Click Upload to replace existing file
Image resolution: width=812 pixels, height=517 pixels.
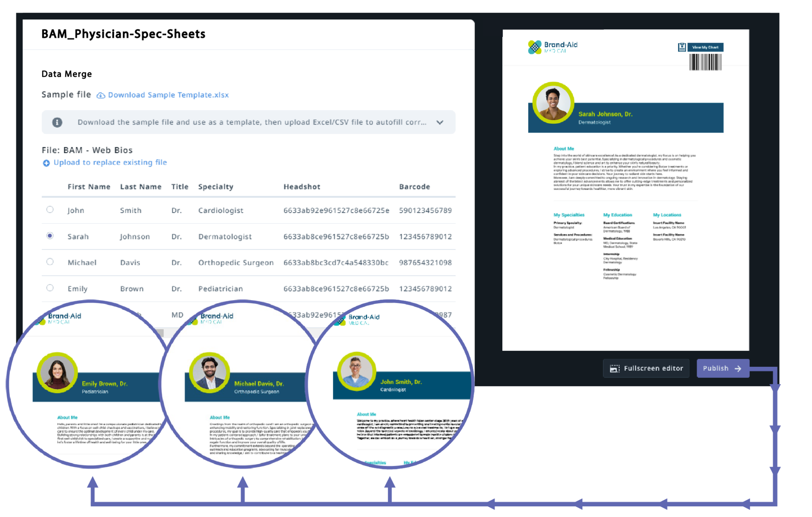point(110,163)
